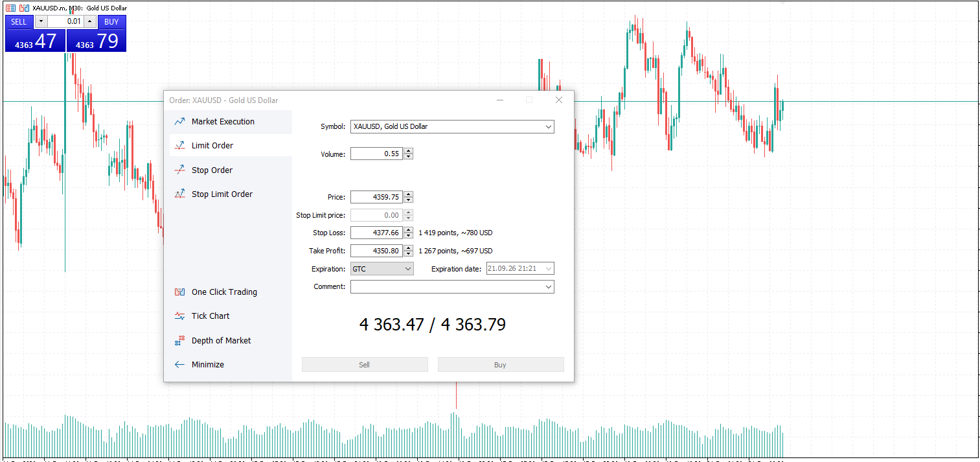The image size is (980, 462).
Task: Open One Click Trading from the order sidebar
Action: 224,292
